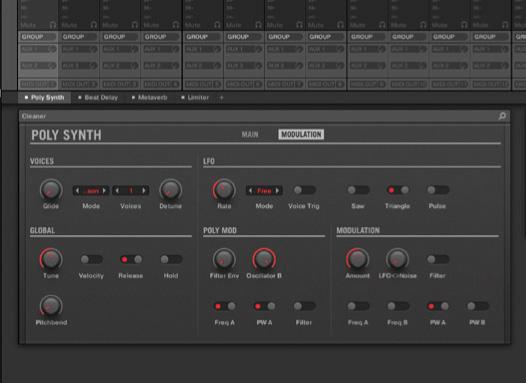Image resolution: width=526 pixels, height=383 pixels.
Task: Click the headphone cue icon on the fourth mixer channel
Action: coord(176,25)
